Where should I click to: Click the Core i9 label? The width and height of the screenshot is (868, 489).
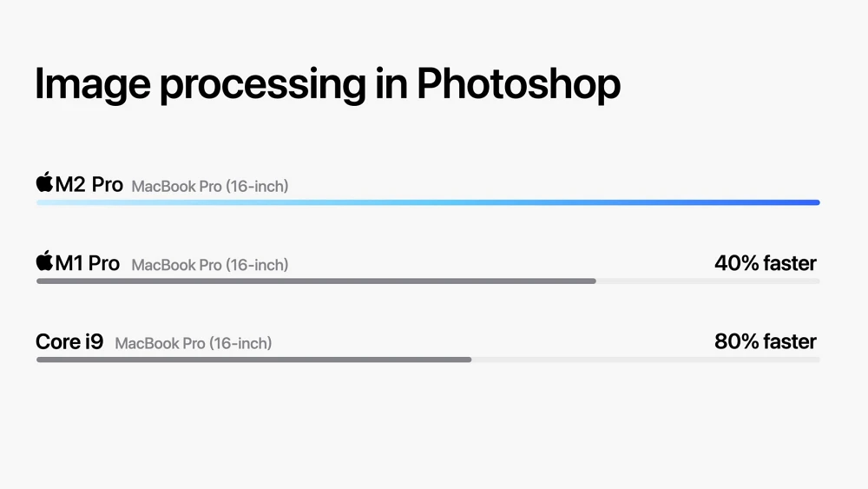coord(69,341)
